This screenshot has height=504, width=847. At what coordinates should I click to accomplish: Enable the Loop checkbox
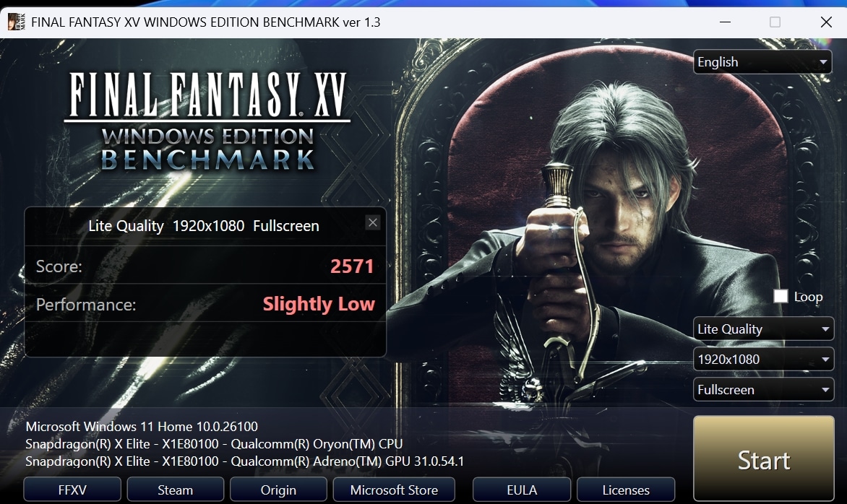781,297
